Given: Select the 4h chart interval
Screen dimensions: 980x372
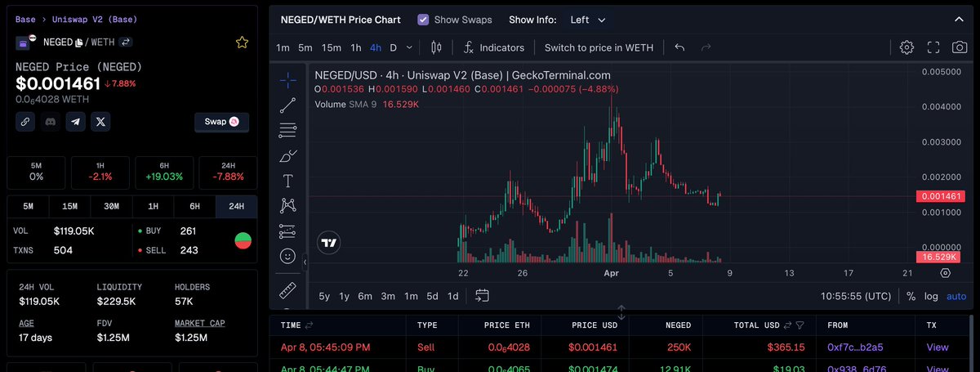Looking at the screenshot, I should (x=376, y=47).
